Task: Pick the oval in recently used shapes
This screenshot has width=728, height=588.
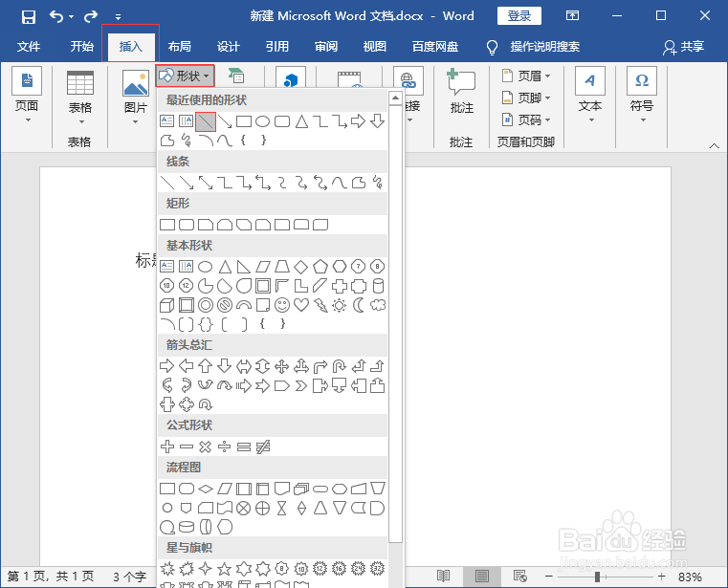Action: pyautogui.click(x=263, y=121)
